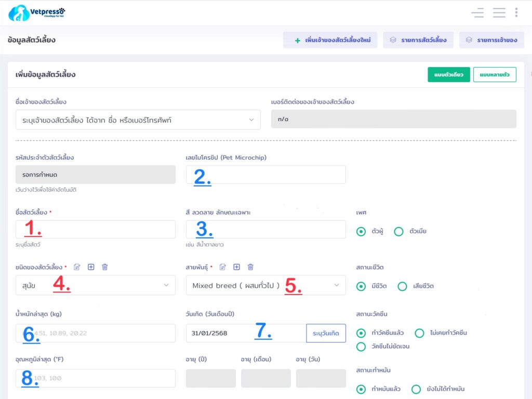
Task: Click the น้ำหนักล่าสุด (kg) field
Action: [96, 333]
